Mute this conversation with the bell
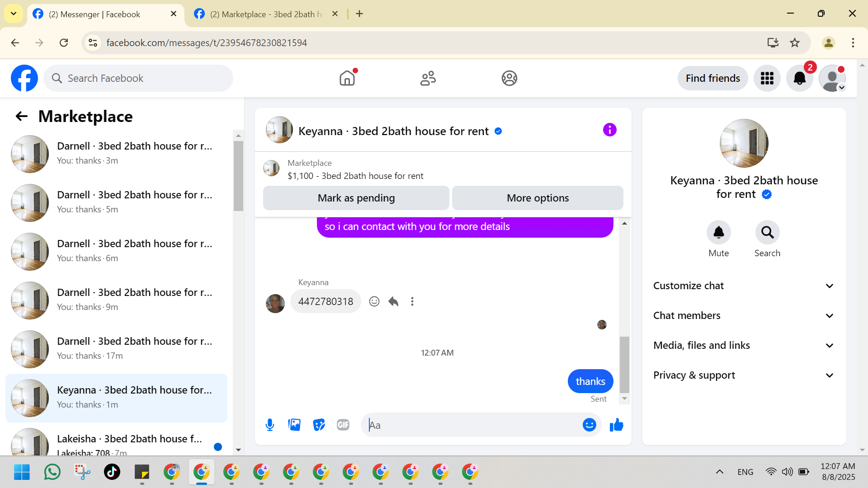Viewport: 868px width, 488px height. coord(718,232)
